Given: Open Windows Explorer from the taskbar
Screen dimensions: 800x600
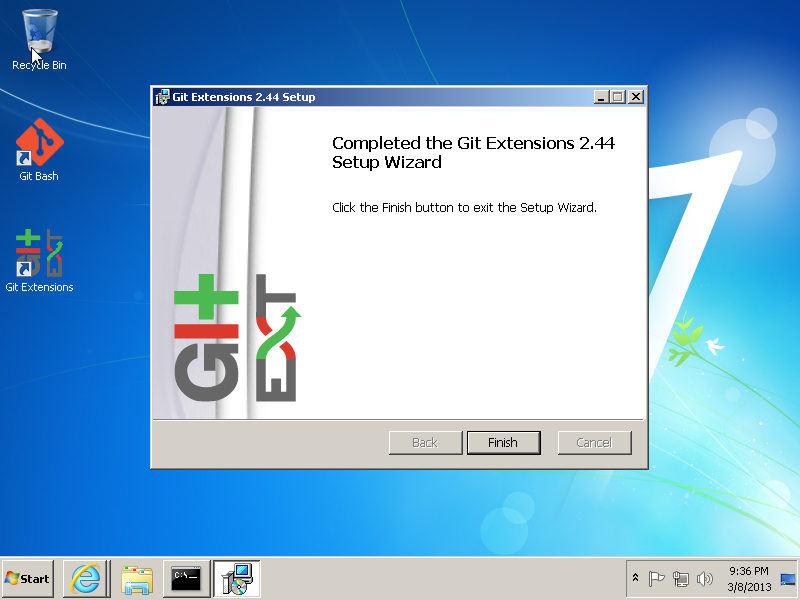Looking at the screenshot, I should coord(137,579).
